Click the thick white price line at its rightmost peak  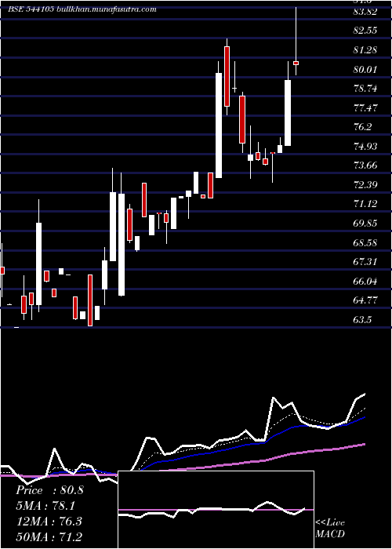[x=365, y=394]
